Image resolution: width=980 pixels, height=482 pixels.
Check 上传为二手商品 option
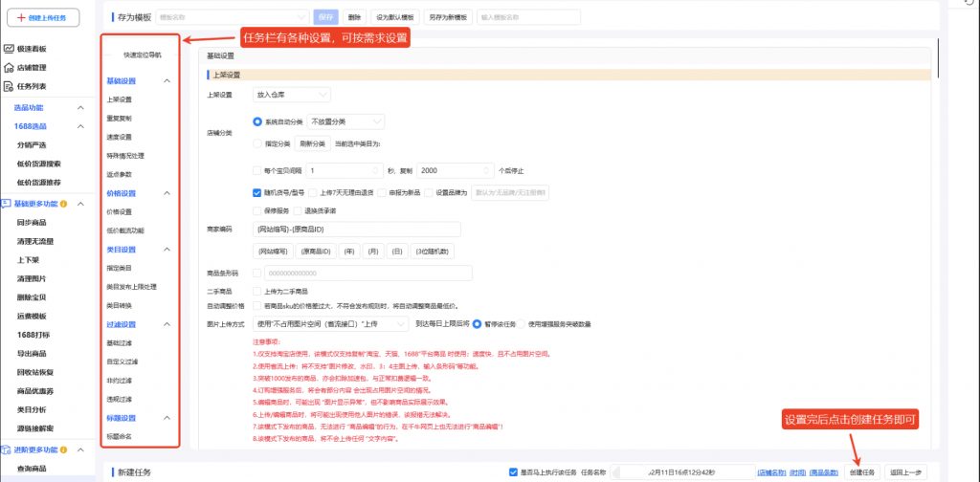point(256,291)
